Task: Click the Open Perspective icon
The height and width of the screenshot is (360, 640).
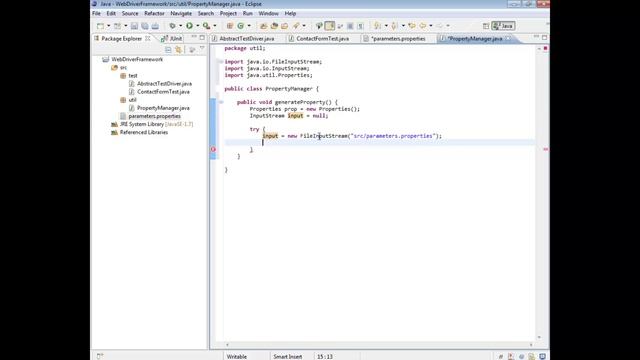Action: coord(486,26)
